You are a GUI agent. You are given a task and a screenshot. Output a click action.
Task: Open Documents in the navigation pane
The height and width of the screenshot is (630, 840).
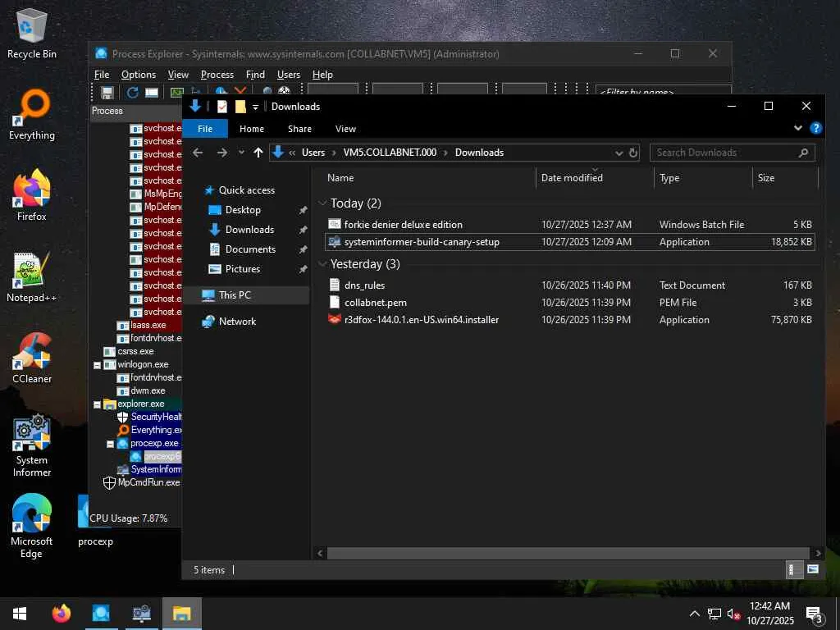tap(250, 249)
